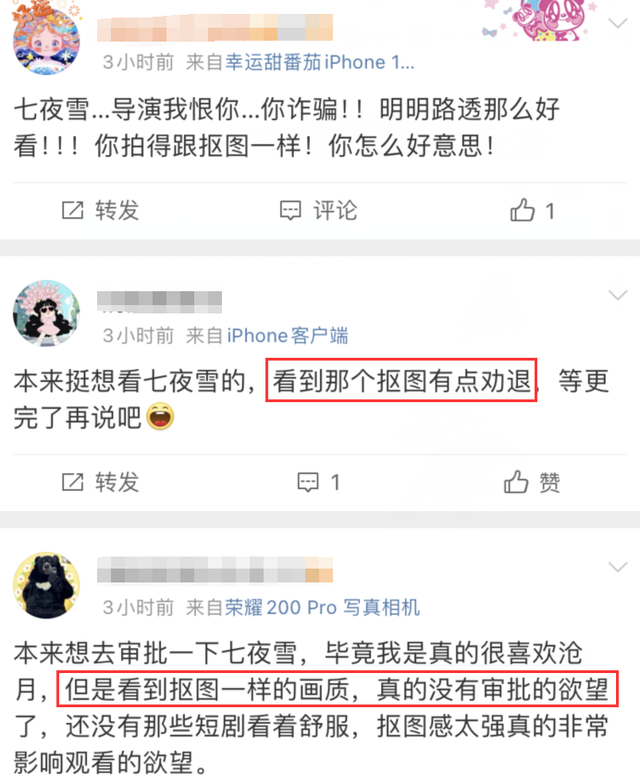The height and width of the screenshot is (784, 640).
Task: Open the first poster's cartoon girl avatar
Action: coord(46,38)
